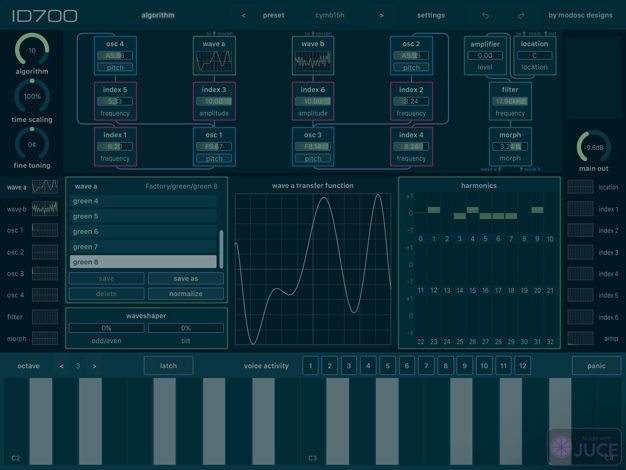This screenshot has width=626, height=470.
Task: Select the wave b waveform thumbnail in sidebar
Action: click(x=45, y=209)
